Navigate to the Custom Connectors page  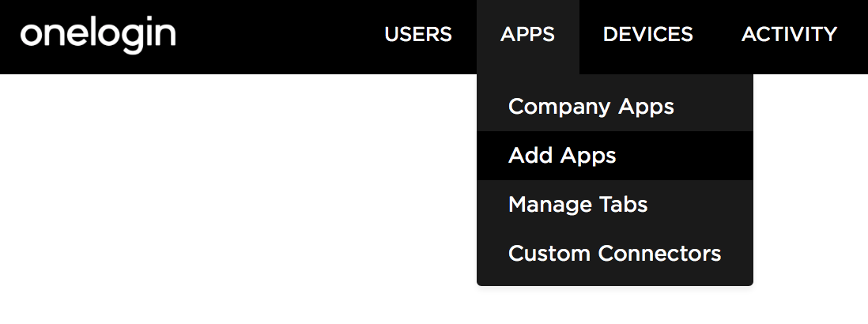614,254
